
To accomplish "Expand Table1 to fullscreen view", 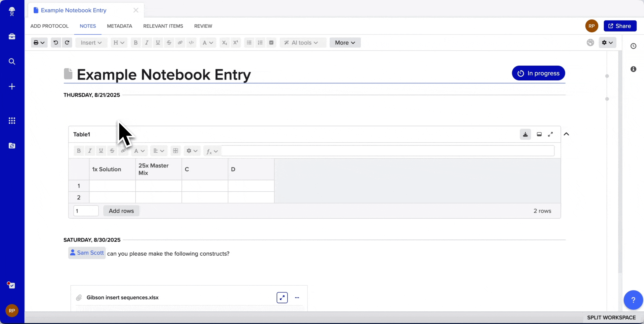I will [x=550, y=134].
